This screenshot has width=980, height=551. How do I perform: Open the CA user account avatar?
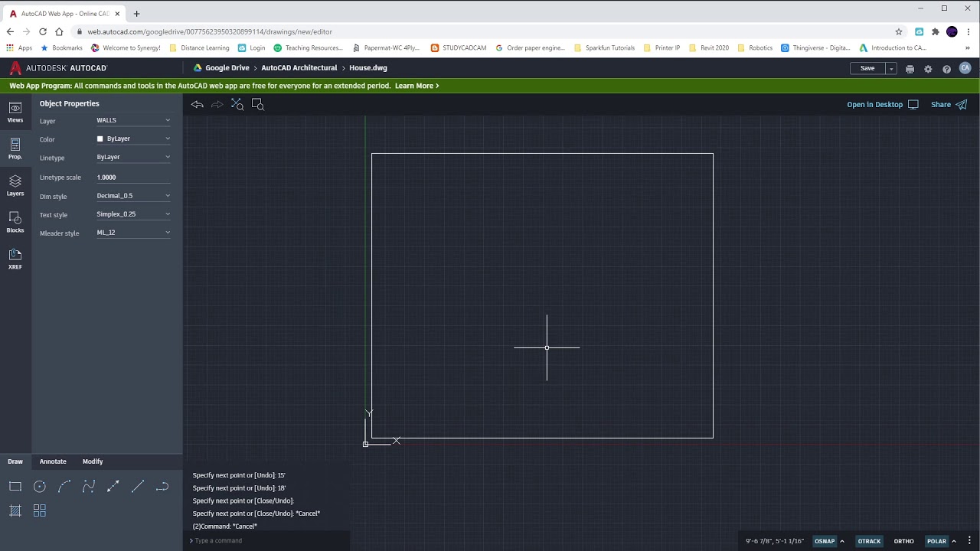(965, 68)
